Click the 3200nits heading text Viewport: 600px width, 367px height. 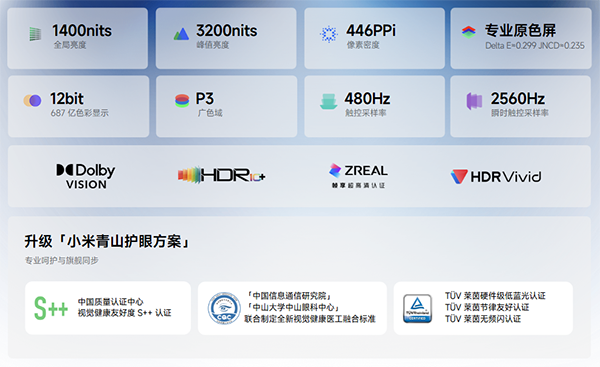[227, 31]
